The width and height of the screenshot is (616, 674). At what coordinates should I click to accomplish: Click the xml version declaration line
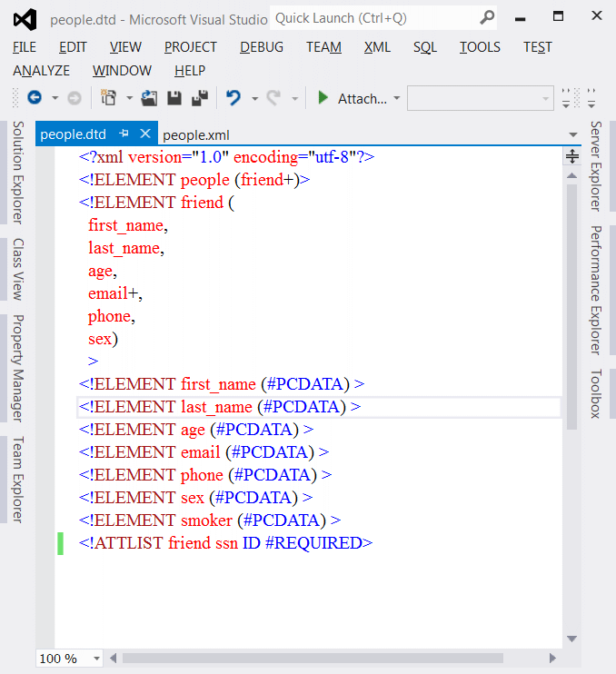coord(226,157)
